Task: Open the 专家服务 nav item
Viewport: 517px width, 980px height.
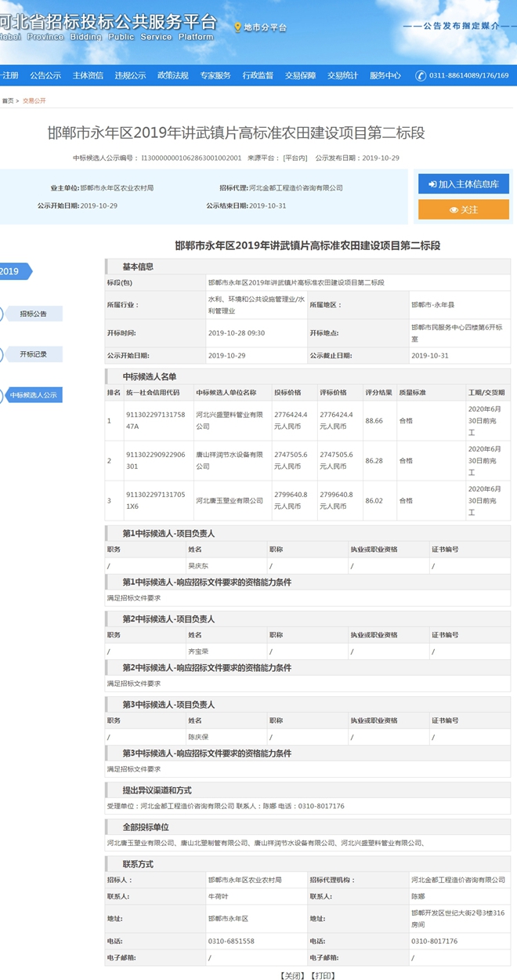Action: [x=215, y=76]
